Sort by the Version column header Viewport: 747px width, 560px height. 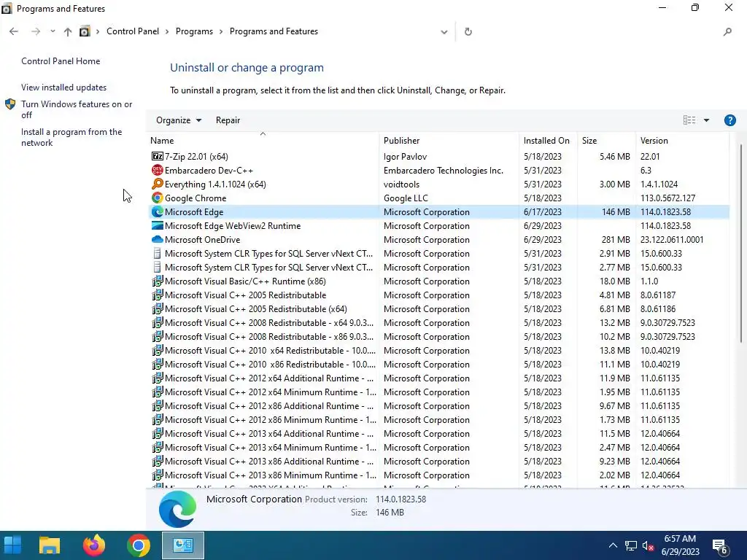click(x=682, y=141)
